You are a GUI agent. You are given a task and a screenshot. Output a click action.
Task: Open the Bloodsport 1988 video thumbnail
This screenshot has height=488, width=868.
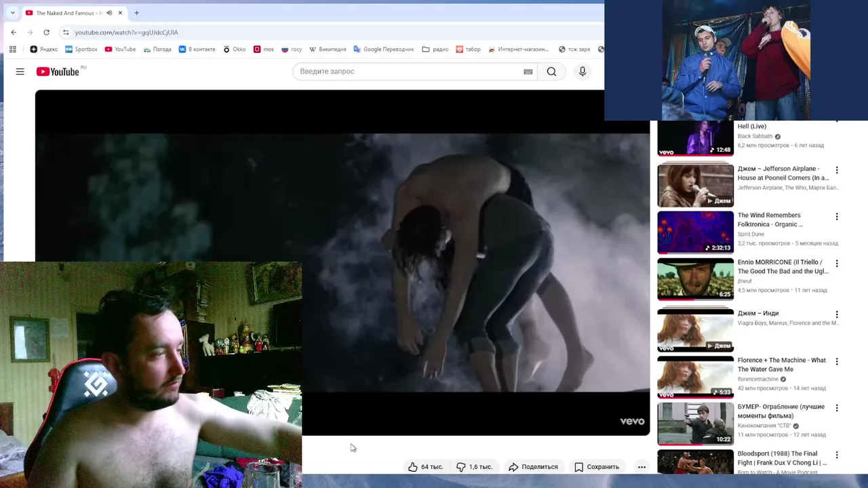pyautogui.click(x=695, y=462)
